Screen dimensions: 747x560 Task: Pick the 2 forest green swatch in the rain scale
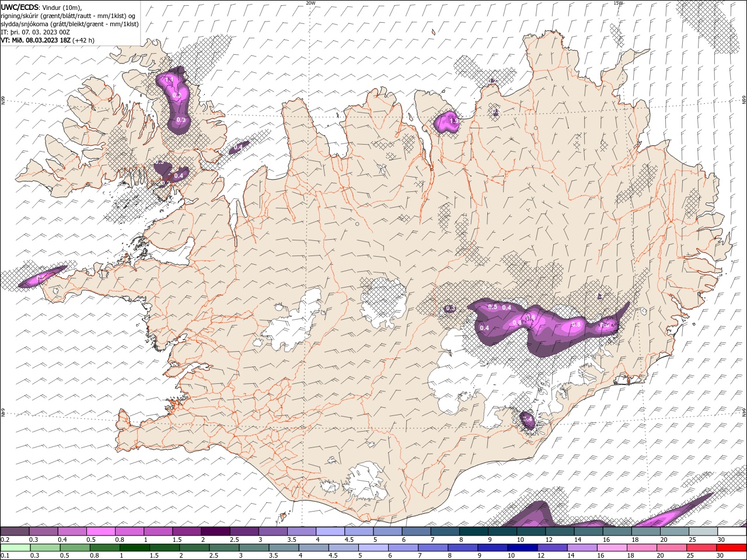(x=194, y=548)
